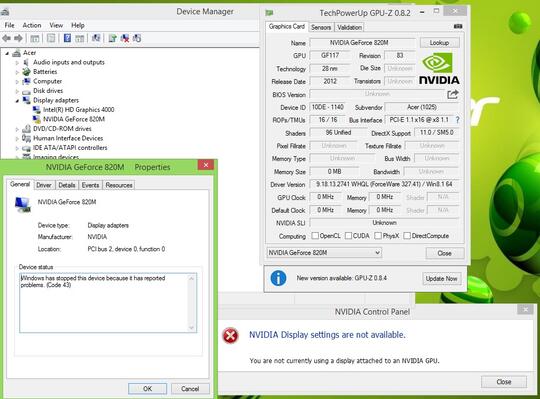540x399 pixels.
Task: Click Close in the GPU-Z window
Action: (x=445, y=253)
